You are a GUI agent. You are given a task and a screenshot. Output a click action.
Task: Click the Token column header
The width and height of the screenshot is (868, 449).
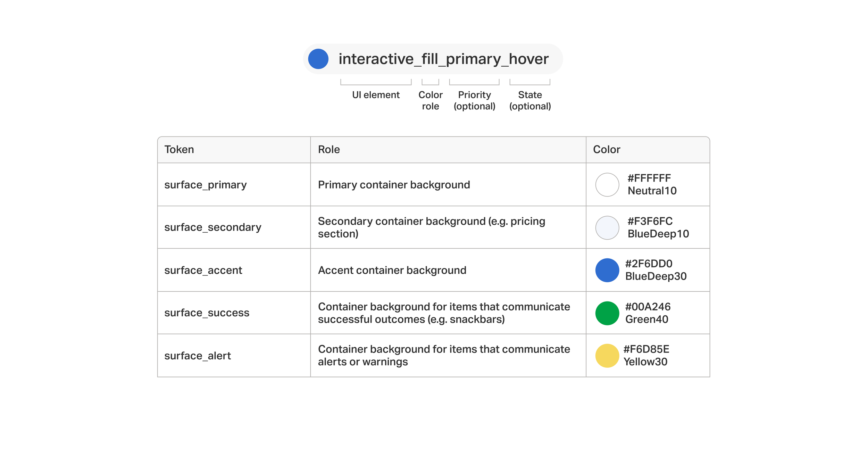point(179,150)
